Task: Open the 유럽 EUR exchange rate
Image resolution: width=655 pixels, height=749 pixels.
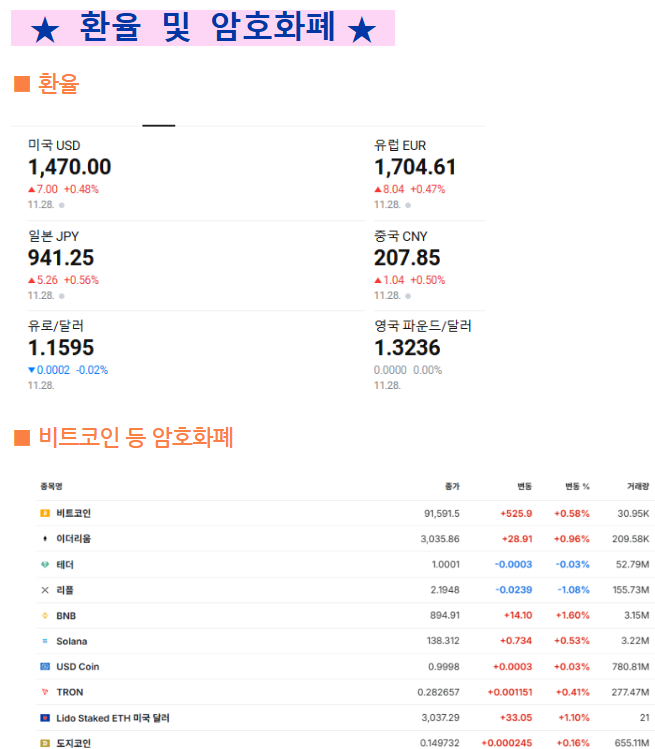Action: [x=415, y=167]
